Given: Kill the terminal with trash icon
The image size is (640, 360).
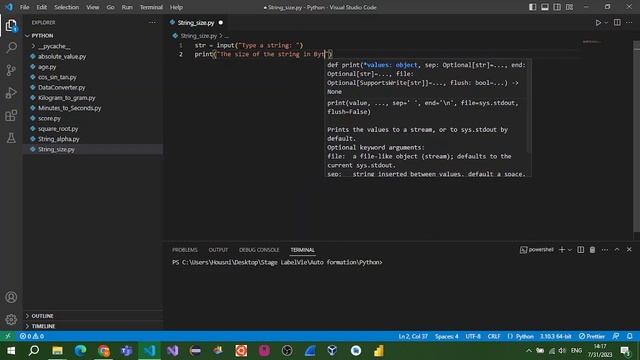Looking at the screenshot, I should (592, 250).
